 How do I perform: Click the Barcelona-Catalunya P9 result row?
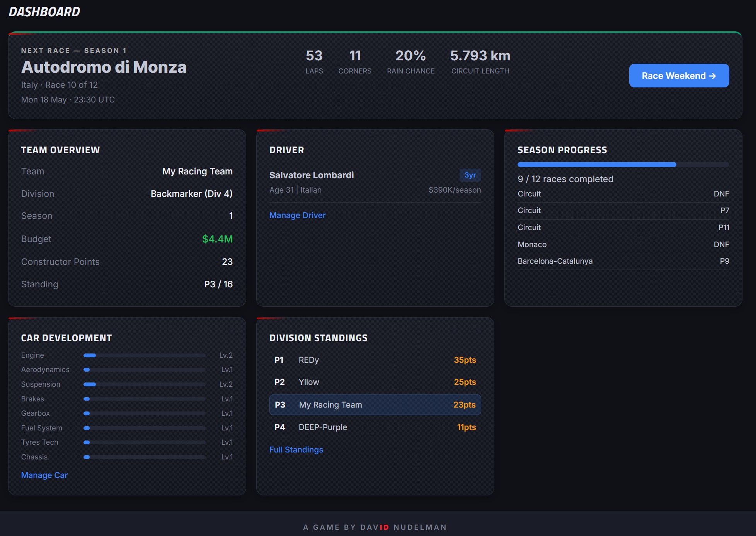pos(623,261)
